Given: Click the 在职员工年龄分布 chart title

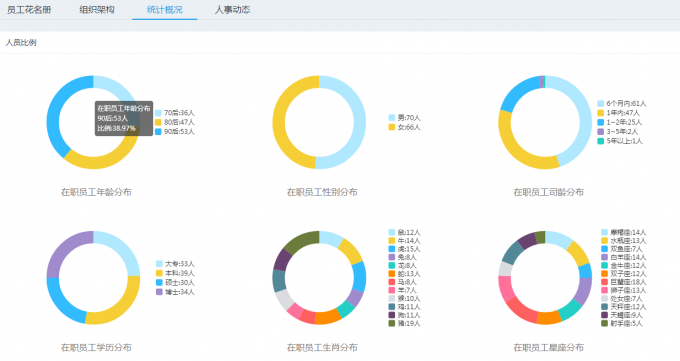Looking at the screenshot, I should point(96,192).
